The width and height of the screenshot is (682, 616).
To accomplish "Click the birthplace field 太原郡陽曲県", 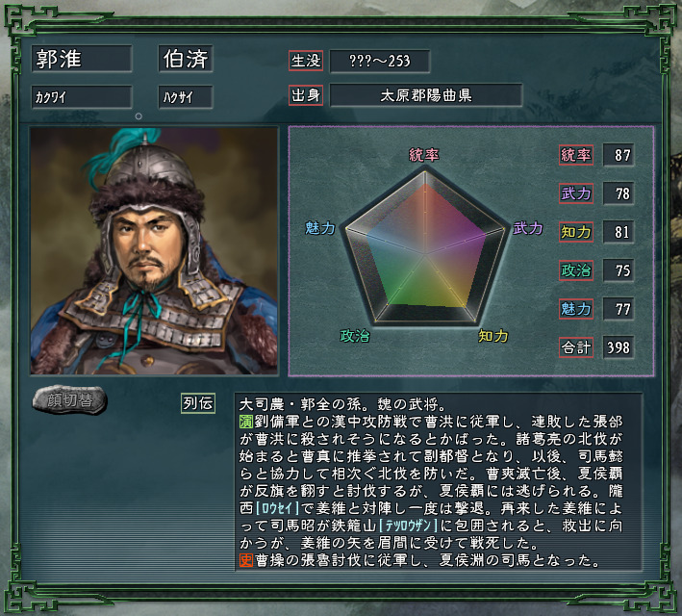I will pos(426,95).
